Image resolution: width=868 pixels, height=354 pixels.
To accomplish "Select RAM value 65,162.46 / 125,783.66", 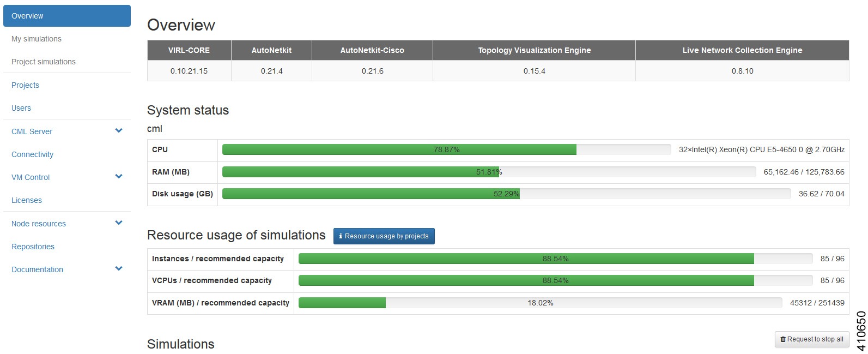I will [x=804, y=172].
